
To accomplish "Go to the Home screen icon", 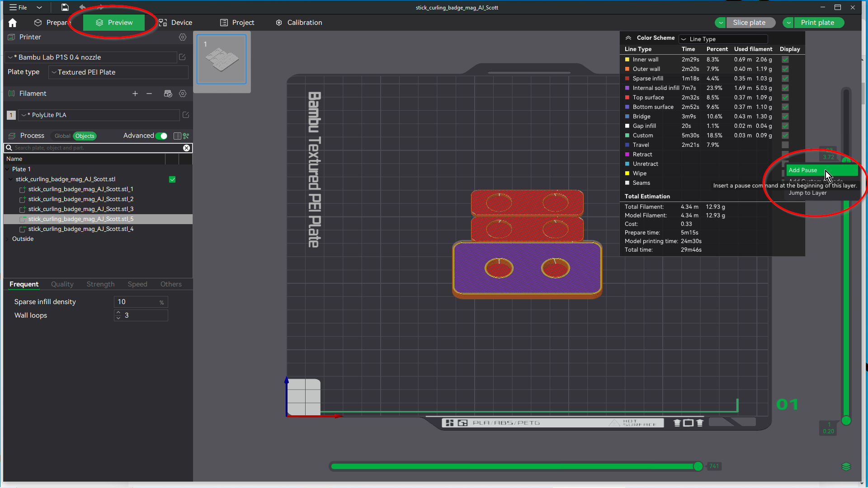I will (x=13, y=23).
